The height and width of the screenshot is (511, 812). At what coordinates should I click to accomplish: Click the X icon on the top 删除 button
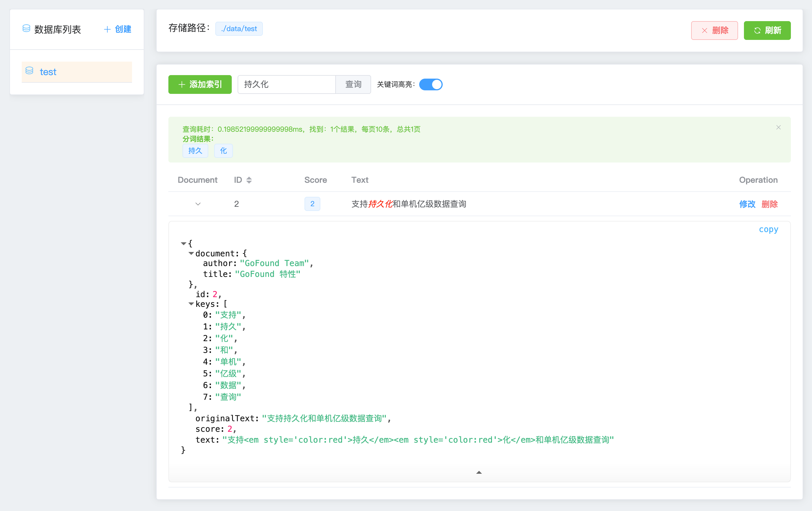click(x=704, y=30)
